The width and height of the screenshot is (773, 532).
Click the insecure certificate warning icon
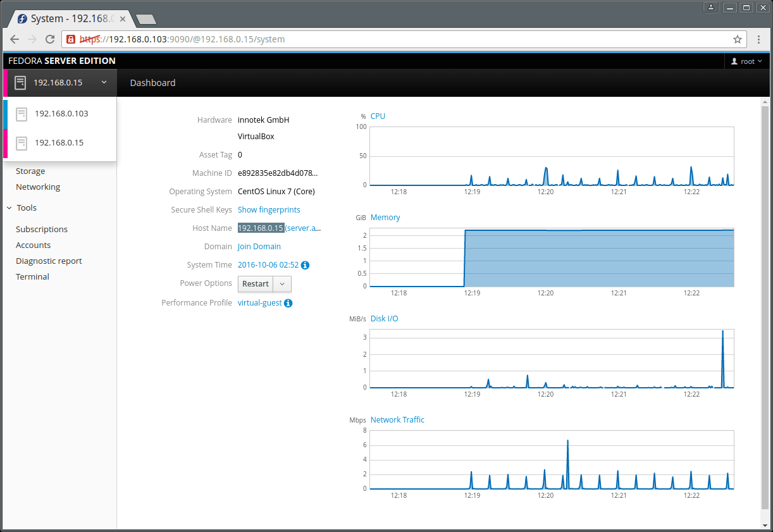click(x=71, y=39)
